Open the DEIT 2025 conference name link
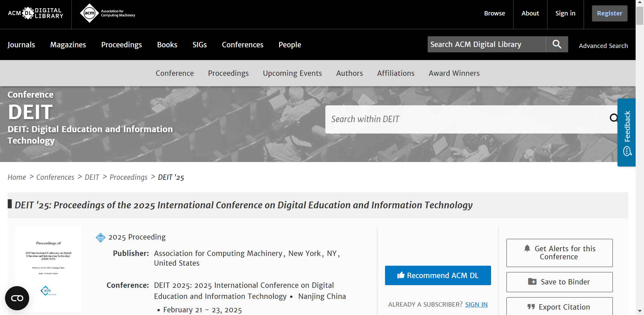The image size is (644, 315). 244,291
